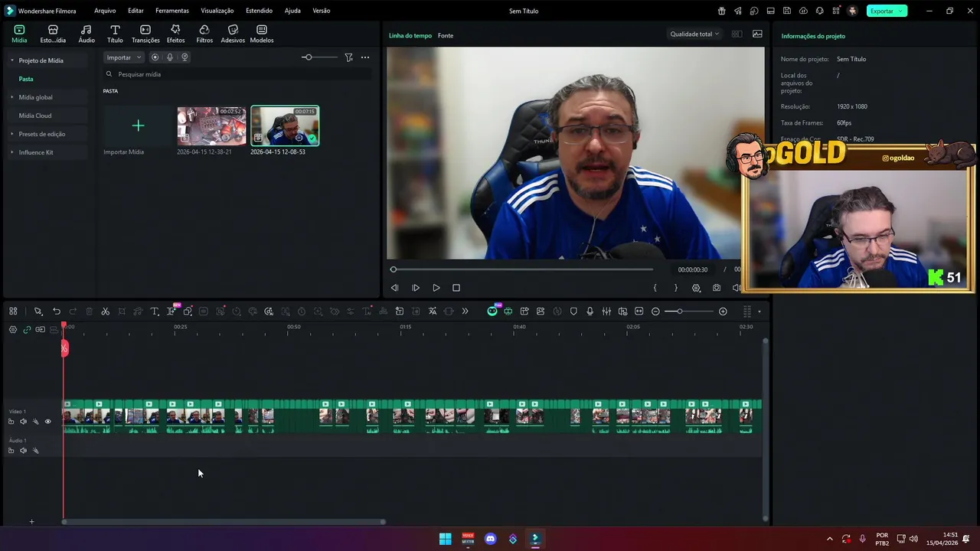Lock the Vídeo 1 track
This screenshot has height=551, width=980.
click(x=11, y=422)
